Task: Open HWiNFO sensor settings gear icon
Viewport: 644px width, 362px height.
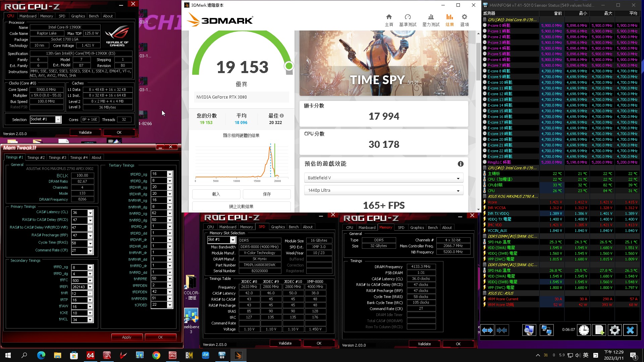Action: 615,330
